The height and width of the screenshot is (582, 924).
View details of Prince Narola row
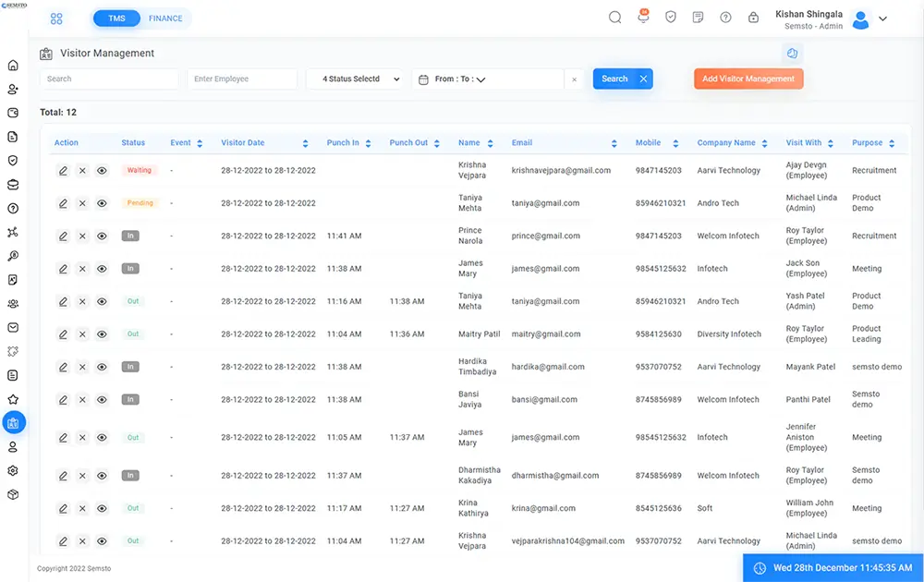click(102, 236)
